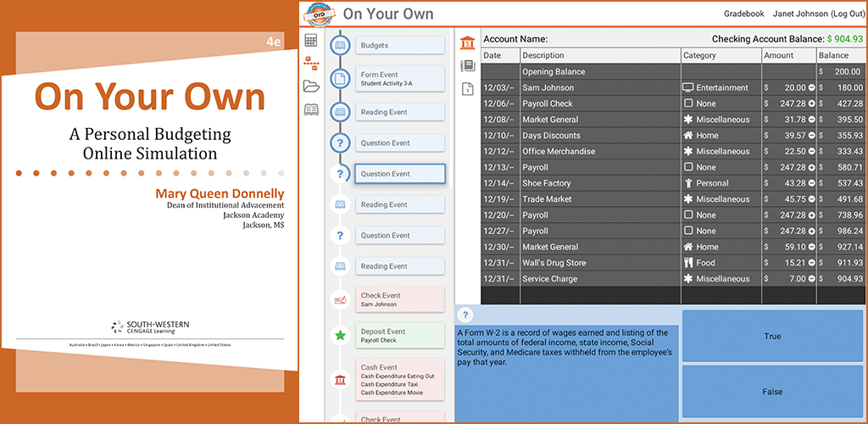Answer False to the W-2 question
Image resolution: width=868 pixels, height=424 pixels.
coord(771,391)
